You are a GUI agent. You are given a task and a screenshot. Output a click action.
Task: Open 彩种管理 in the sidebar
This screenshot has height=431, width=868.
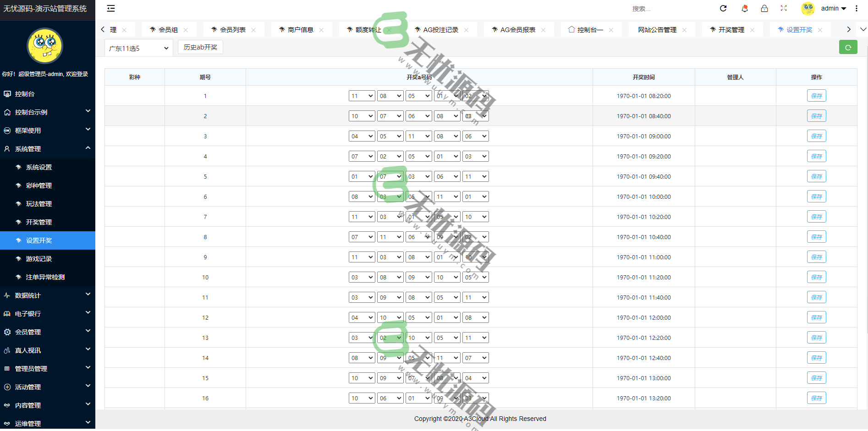39,185
